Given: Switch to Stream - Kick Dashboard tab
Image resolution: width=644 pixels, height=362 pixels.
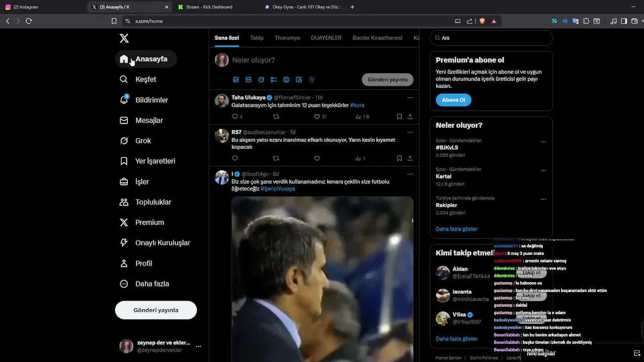Looking at the screenshot, I should pyautogui.click(x=216, y=7).
